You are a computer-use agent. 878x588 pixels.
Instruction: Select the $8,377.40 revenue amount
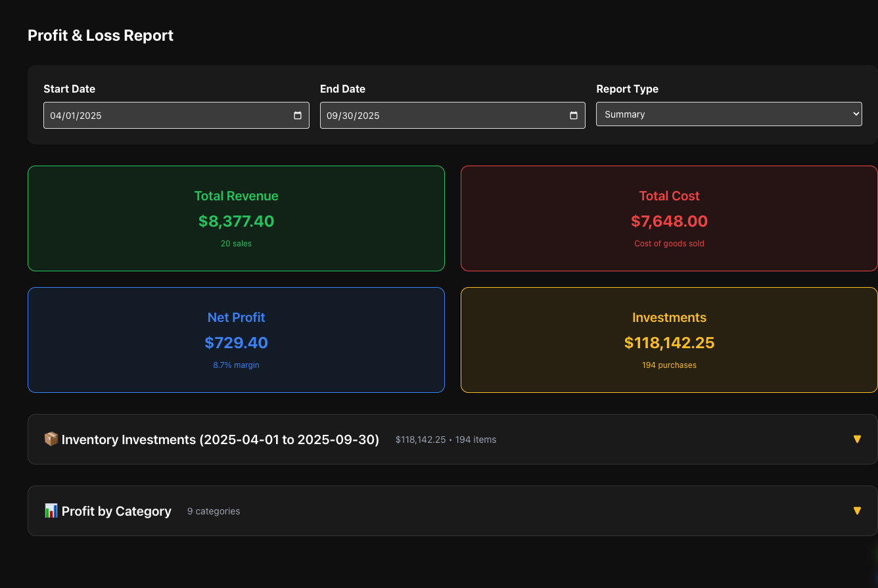[x=236, y=221]
